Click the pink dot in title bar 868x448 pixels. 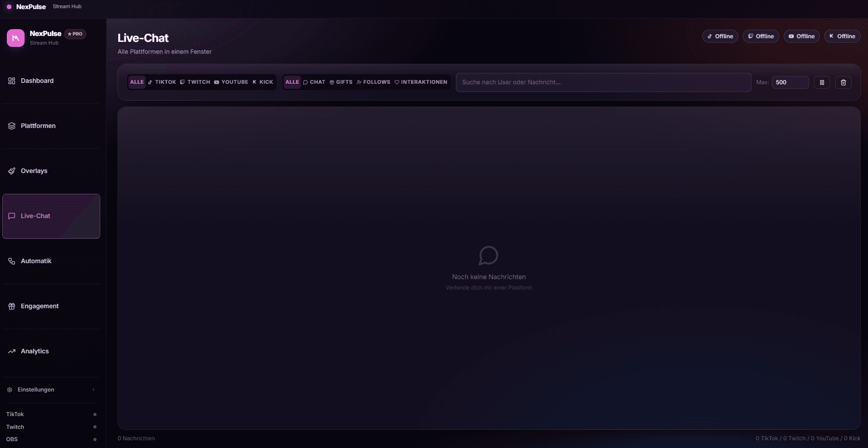point(9,7)
